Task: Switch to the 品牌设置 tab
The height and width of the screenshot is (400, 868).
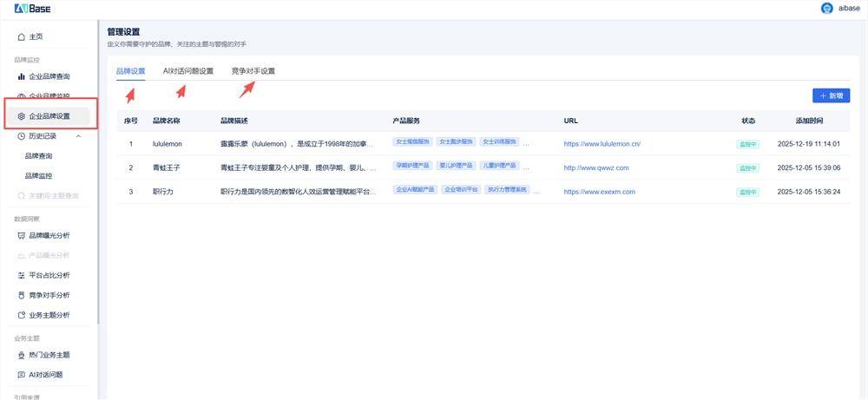Action: [x=131, y=71]
